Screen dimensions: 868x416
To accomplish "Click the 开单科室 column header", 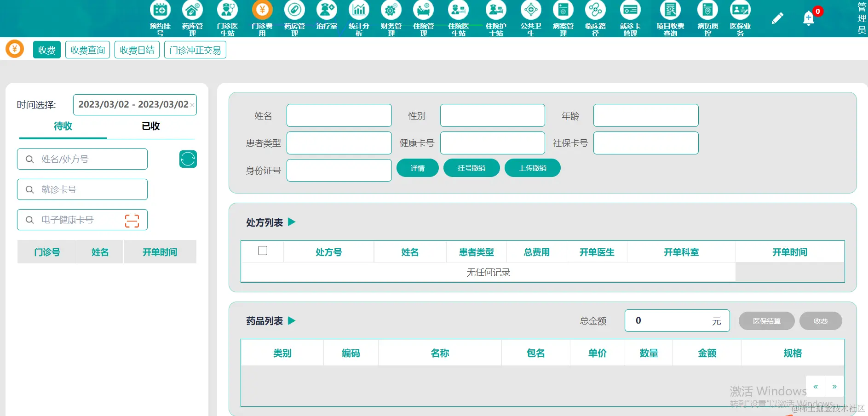I will [x=681, y=252].
